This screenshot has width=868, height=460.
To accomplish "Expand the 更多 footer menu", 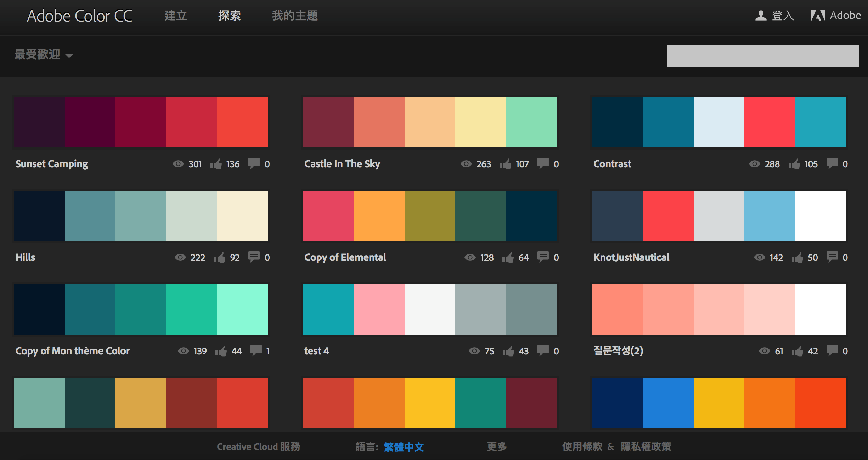I will coord(497,447).
